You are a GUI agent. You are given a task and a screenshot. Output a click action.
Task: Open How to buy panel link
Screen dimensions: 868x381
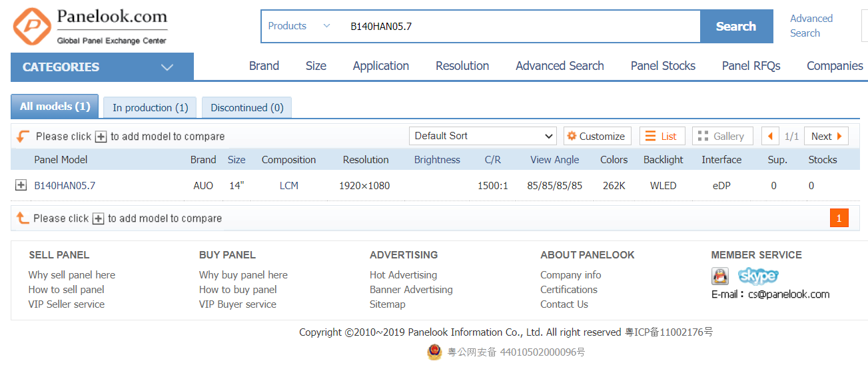pos(238,290)
